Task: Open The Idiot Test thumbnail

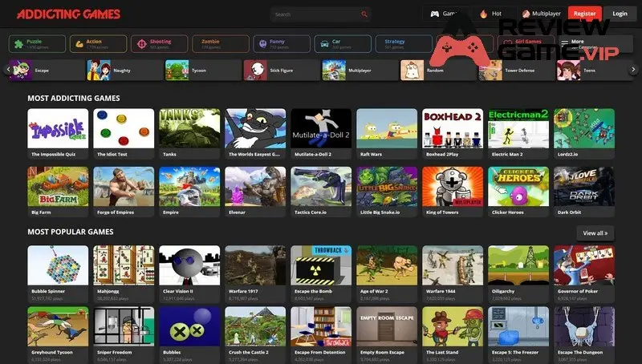Action: (124, 128)
